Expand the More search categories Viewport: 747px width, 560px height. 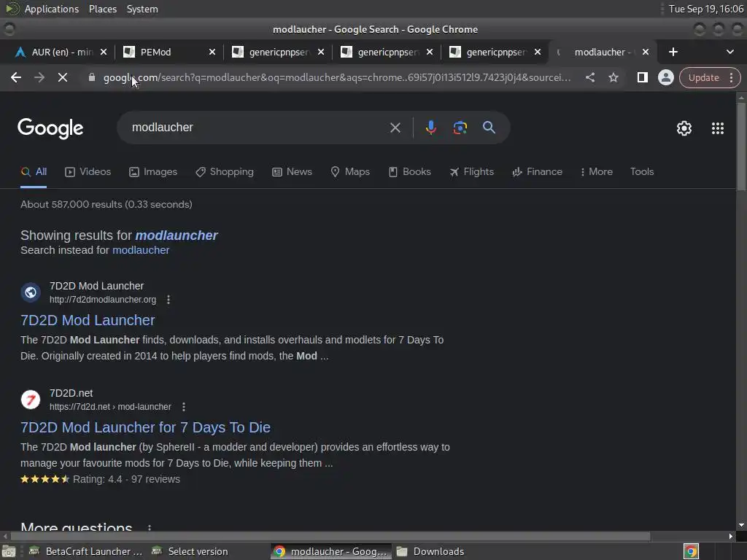pyautogui.click(x=597, y=172)
